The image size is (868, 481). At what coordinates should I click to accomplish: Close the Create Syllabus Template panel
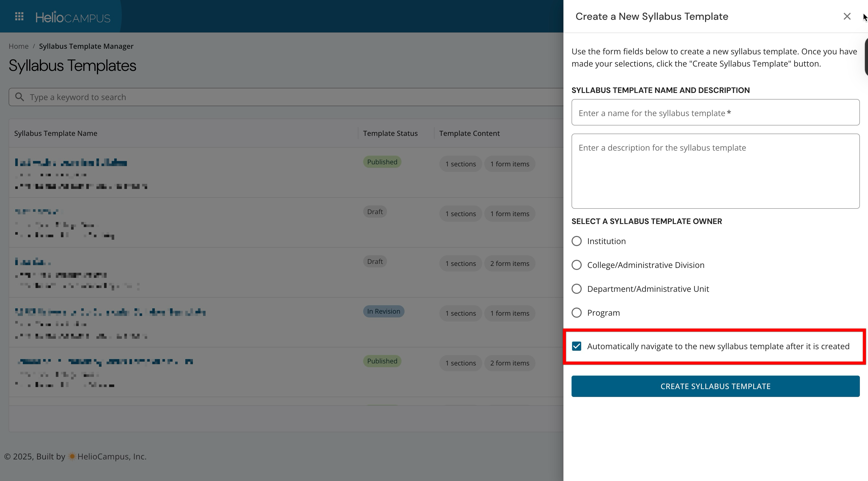(x=847, y=17)
